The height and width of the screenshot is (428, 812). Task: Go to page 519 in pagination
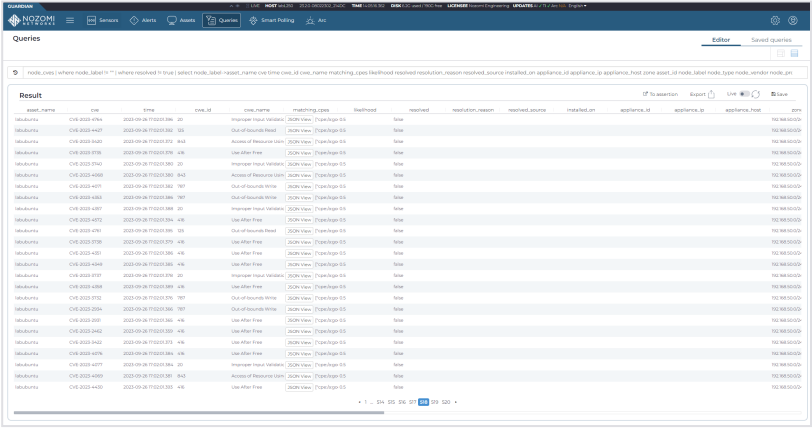(433, 401)
